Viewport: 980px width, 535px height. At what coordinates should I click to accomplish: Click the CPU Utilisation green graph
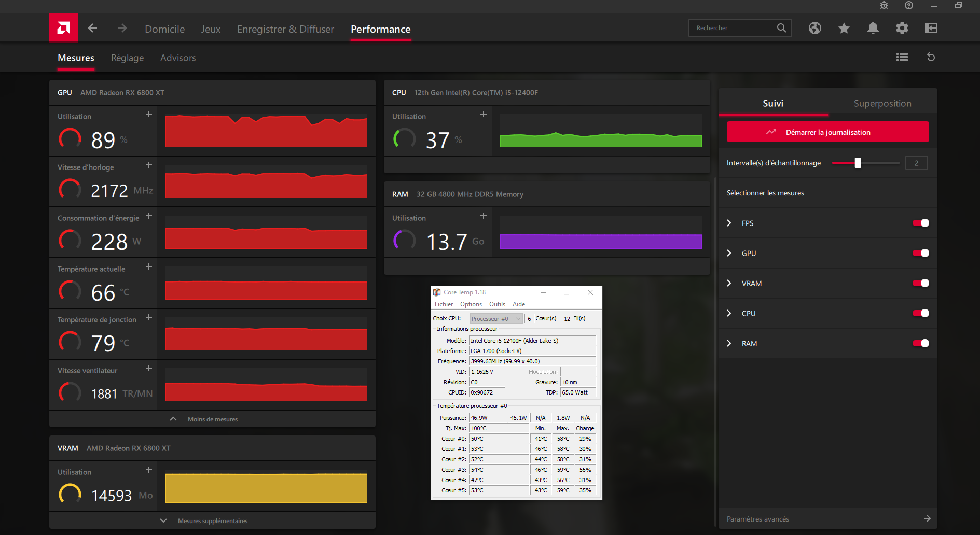pos(601,131)
